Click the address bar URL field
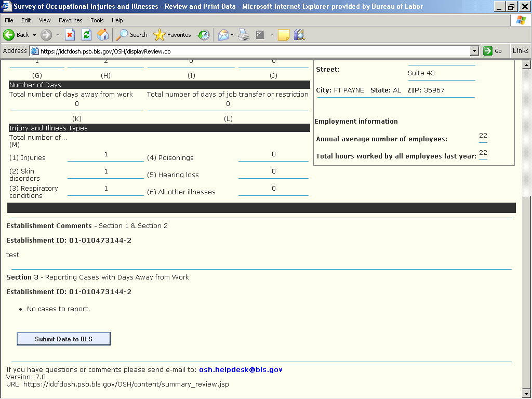Screen dimensions: 532x399 point(249,51)
